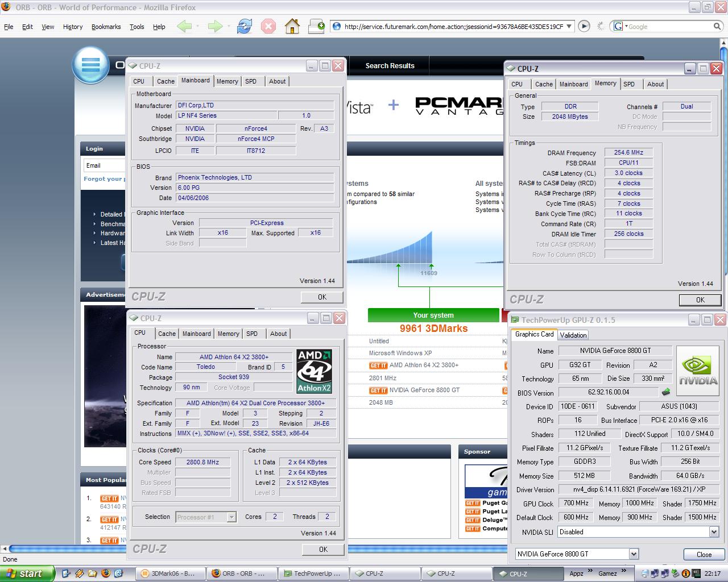The height and width of the screenshot is (582, 728).
Task: Open the address bar history dropdown arrow
Action: tap(569, 27)
